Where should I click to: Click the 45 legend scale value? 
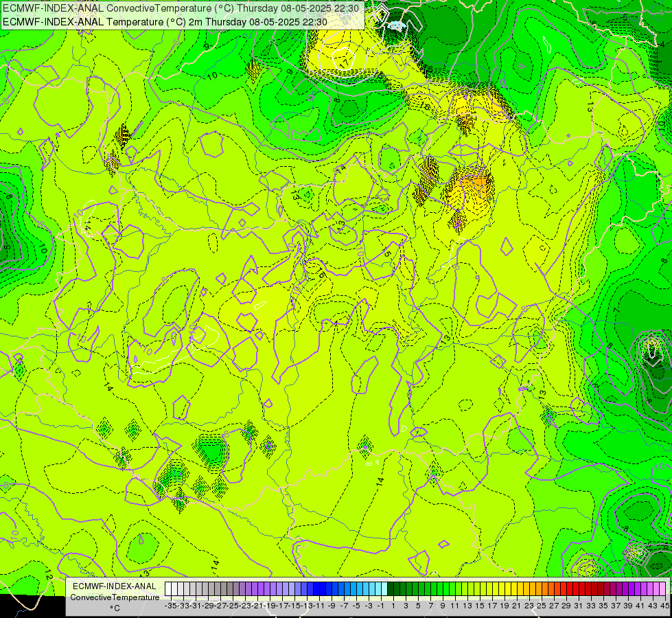pyautogui.click(x=664, y=606)
